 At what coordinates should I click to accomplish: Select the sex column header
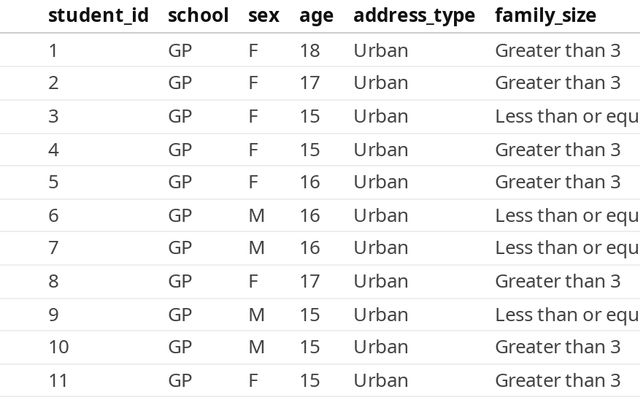264,16
